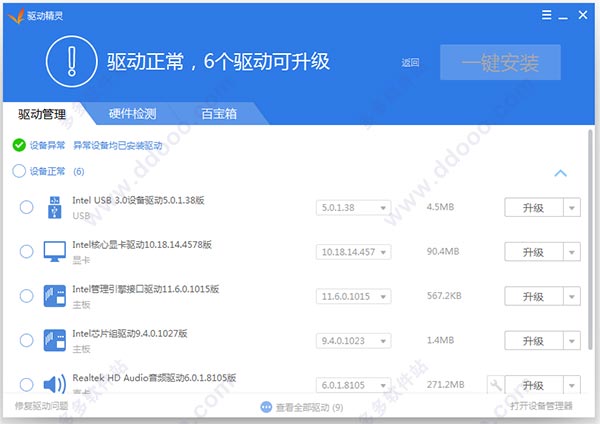Open the 11.6.0.1015 version dropdown
600x424 pixels.
tap(354, 296)
